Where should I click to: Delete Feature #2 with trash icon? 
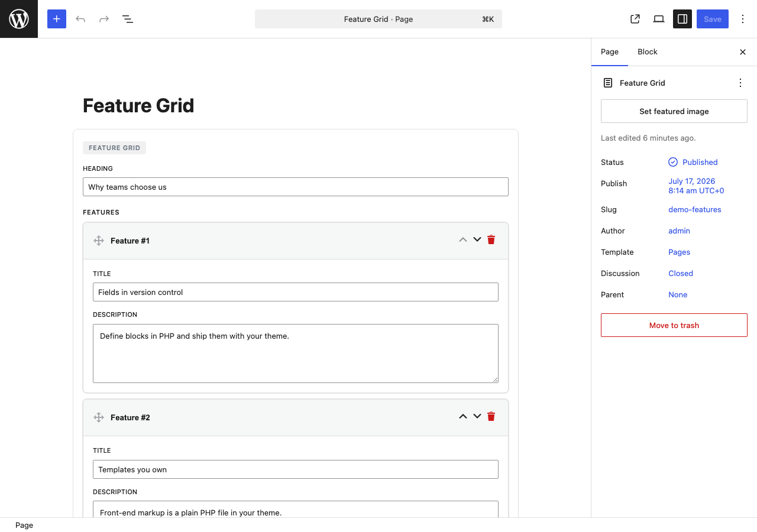coord(491,416)
